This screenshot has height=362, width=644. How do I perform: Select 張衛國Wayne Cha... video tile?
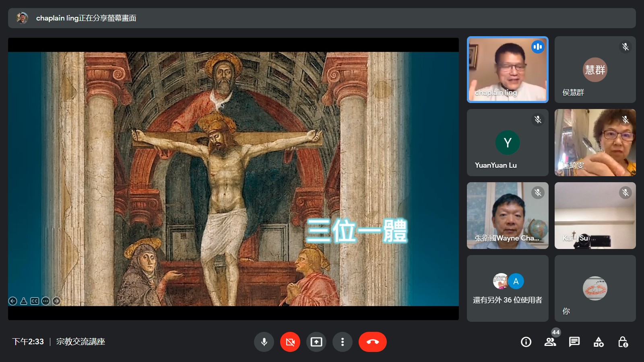pyautogui.click(x=507, y=216)
